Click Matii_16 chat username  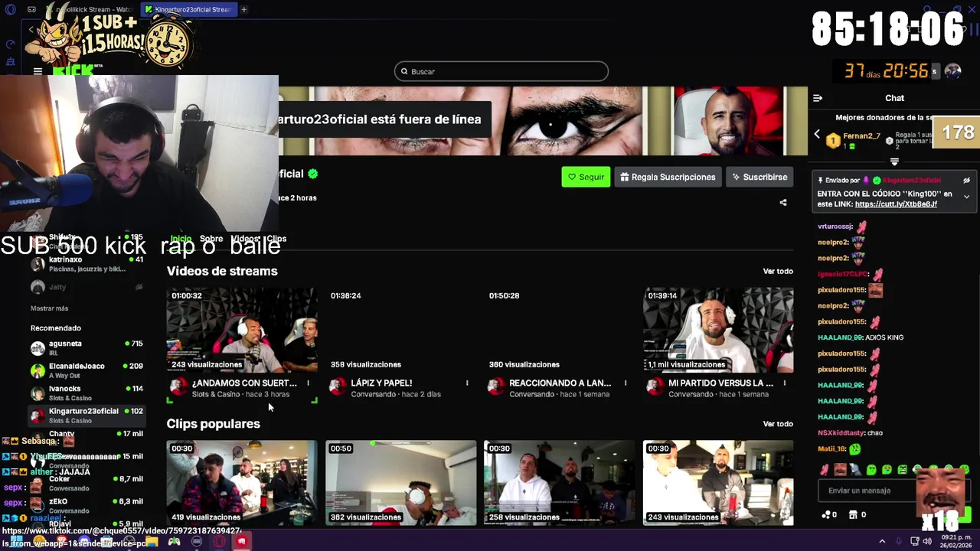[x=831, y=449]
